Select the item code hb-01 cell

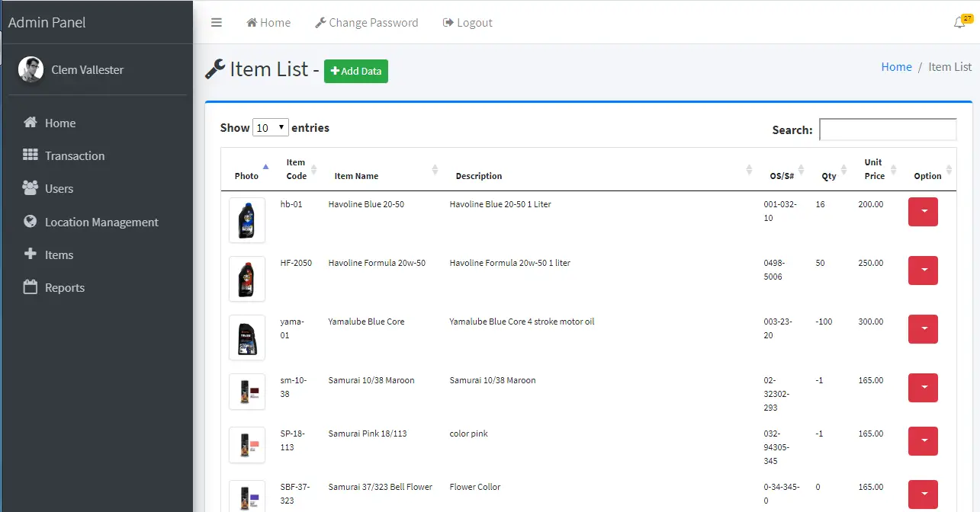coord(291,204)
